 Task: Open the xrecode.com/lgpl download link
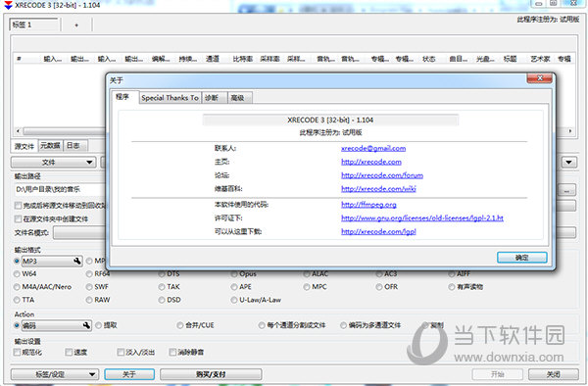click(x=378, y=231)
